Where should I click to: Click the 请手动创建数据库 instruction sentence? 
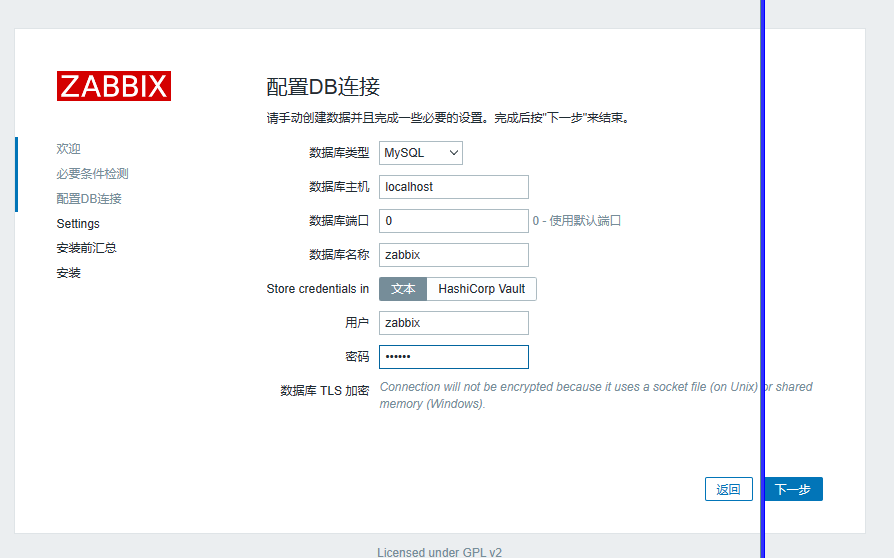coord(449,118)
